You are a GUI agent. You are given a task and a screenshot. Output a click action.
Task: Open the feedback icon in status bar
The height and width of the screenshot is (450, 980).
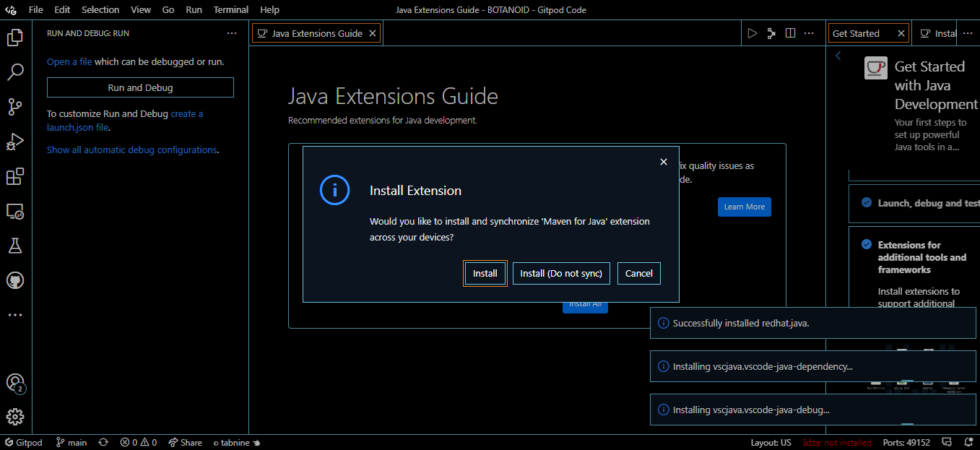coord(948,442)
